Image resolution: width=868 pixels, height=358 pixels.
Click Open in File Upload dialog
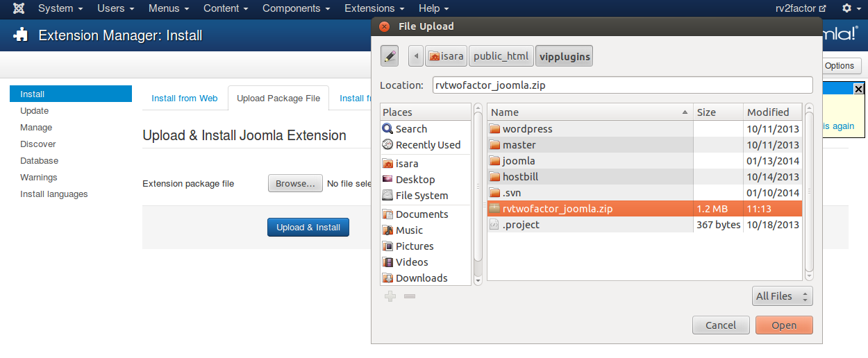click(784, 325)
